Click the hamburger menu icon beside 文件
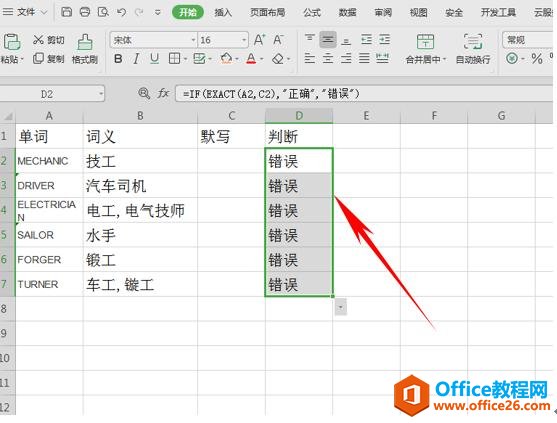Viewport: 557px width, 423px height. 7,12
